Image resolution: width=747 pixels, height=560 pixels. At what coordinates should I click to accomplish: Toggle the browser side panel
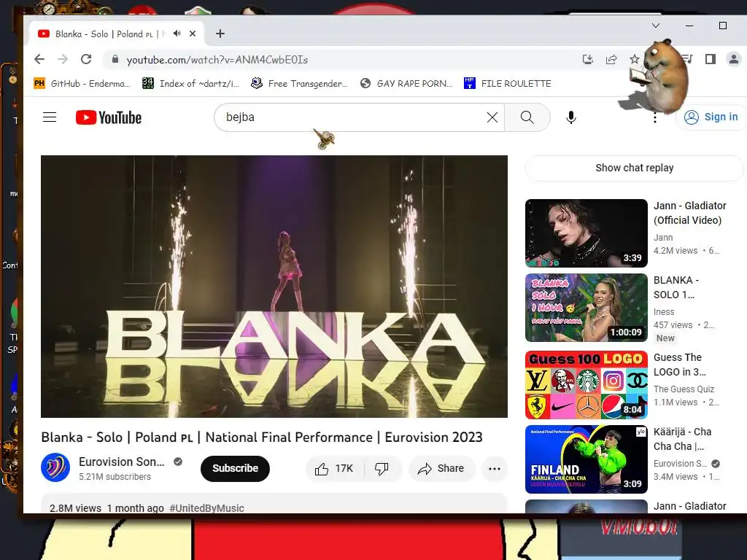[x=711, y=60]
